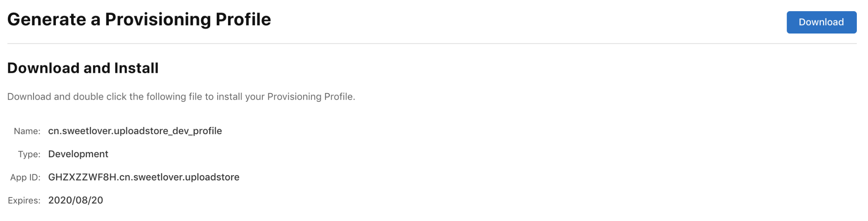Click the App ID field label

tap(25, 178)
